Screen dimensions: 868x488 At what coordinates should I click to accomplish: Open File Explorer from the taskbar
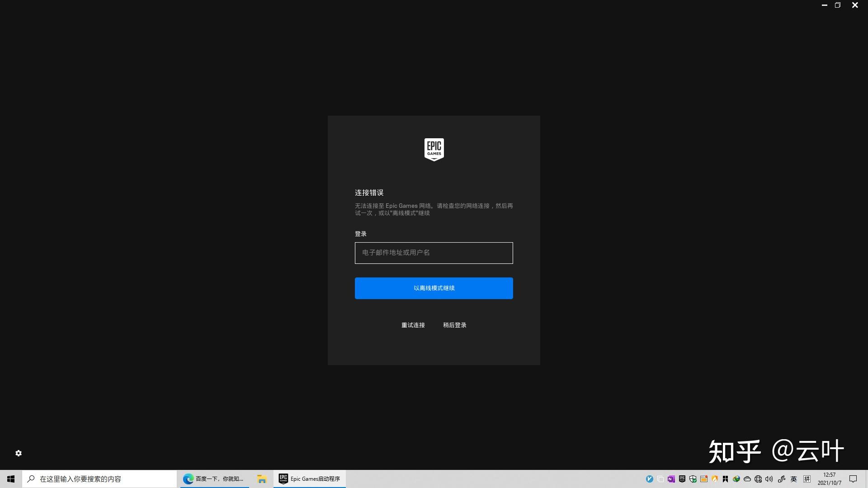pyautogui.click(x=262, y=479)
